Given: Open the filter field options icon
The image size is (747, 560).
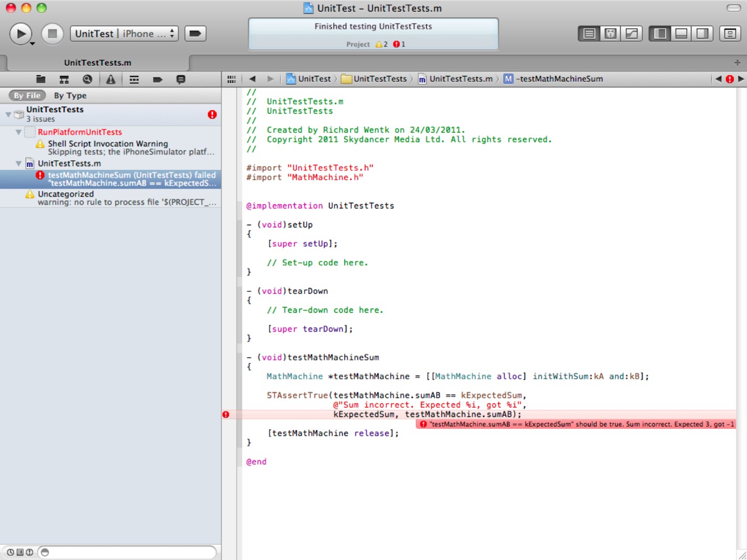Looking at the screenshot, I should pyautogui.click(x=45, y=552).
